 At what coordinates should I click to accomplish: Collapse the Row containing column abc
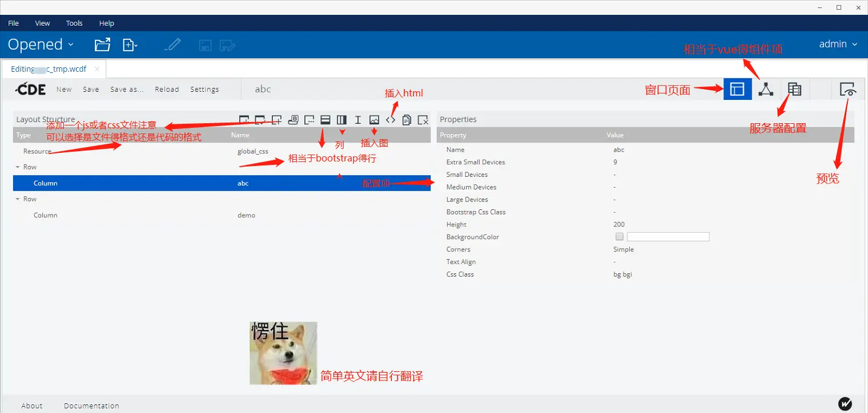[x=18, y=167]
